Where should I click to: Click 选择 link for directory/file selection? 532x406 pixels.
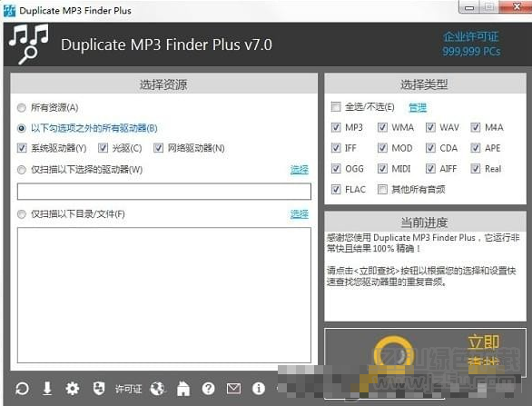click(300, 214)
